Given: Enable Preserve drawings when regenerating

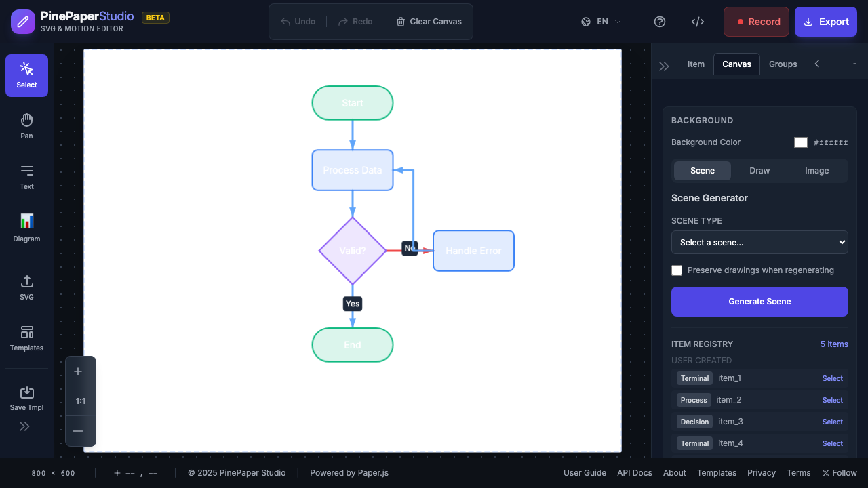Looking at the screenshot, I should point(677,270).
